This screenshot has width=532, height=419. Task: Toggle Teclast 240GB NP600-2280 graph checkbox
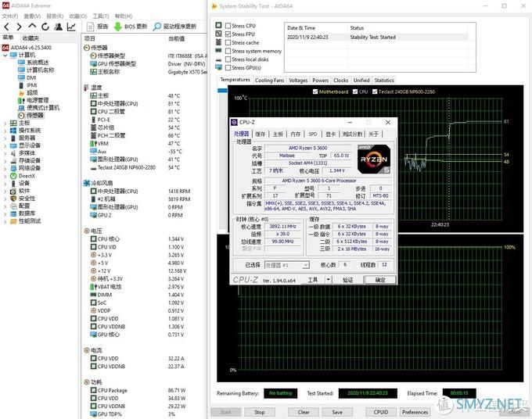[375, 91]
